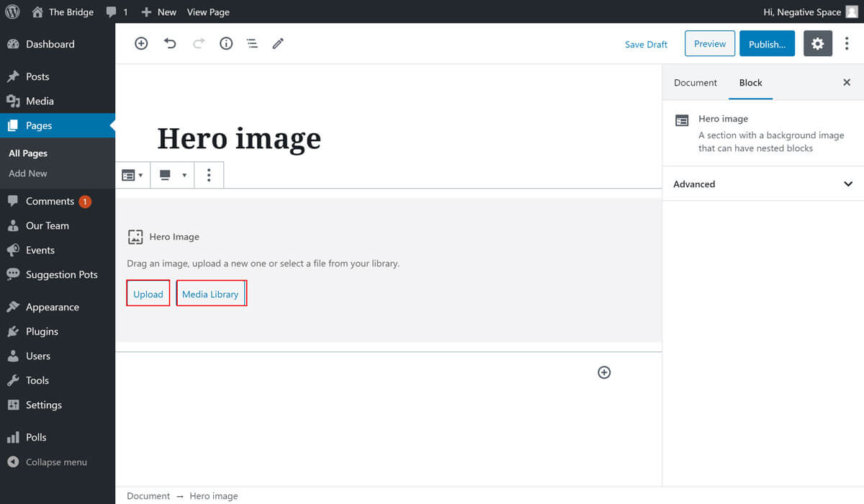
Task: Expand the Advanced panel
Action: tap(762, 184)
